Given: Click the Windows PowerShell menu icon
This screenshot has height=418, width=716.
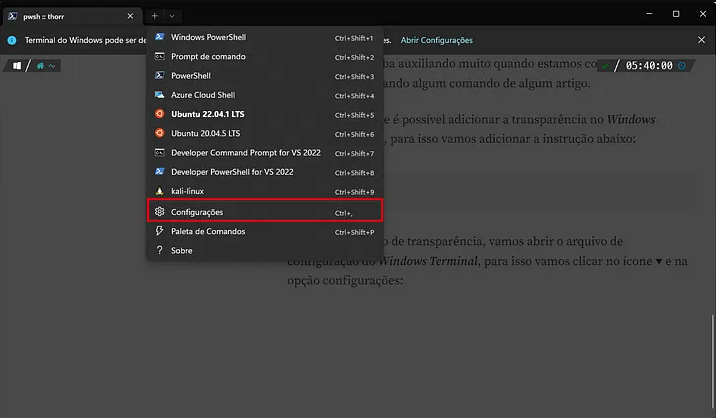Looking at the screenshot, I should click(x=159, y=37).
